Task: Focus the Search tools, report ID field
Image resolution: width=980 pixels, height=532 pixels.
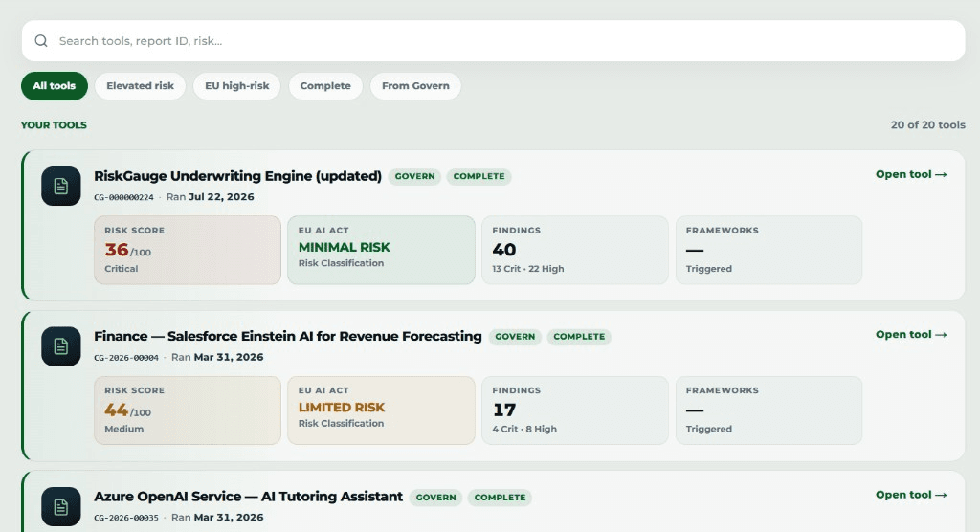Action: pyautogui.click(x=493, y=40)
